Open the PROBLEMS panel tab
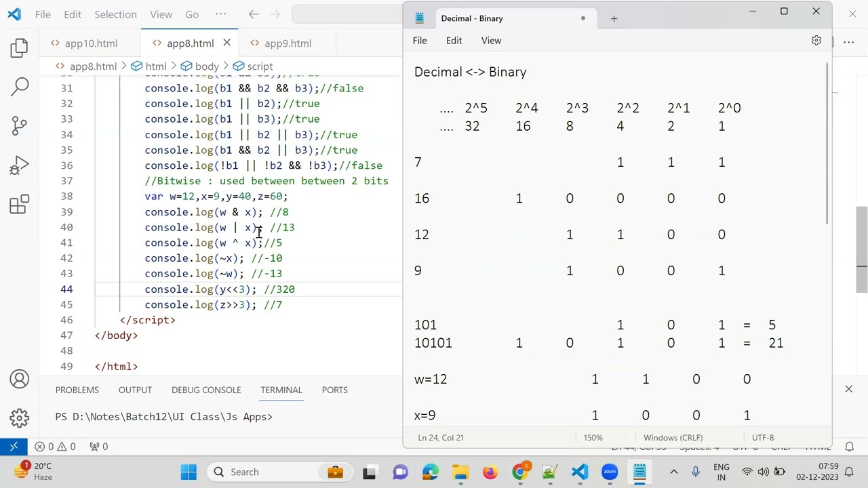This screenshot has height=488, width=868. click(x=77, y=390)
